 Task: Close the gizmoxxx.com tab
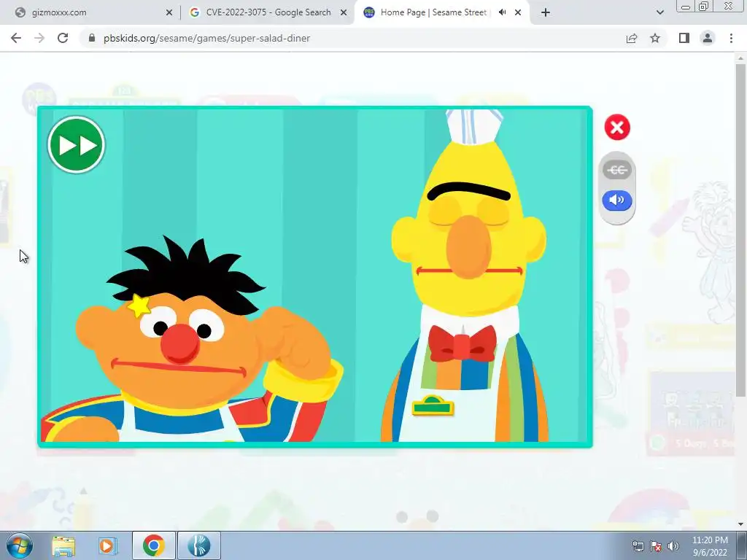169,13
